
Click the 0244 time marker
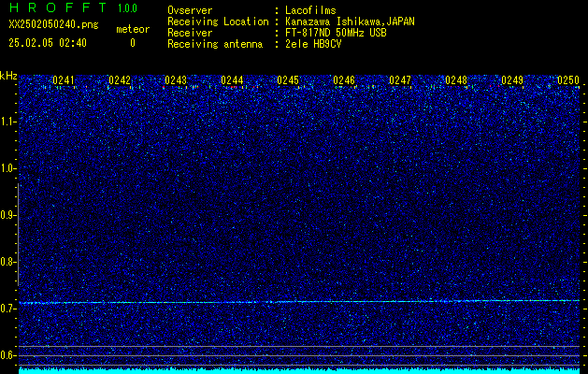tap(232, 80)
